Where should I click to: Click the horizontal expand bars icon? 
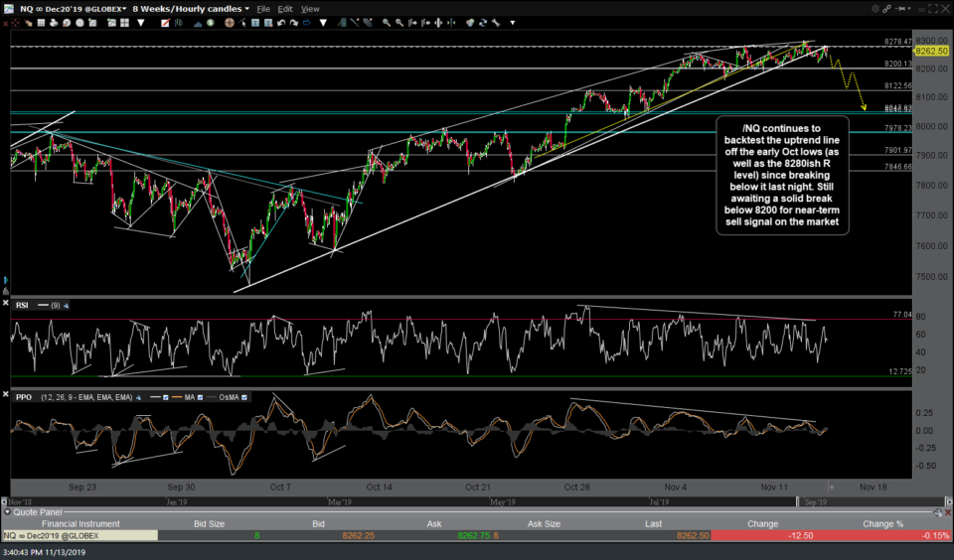pos(438,23)
